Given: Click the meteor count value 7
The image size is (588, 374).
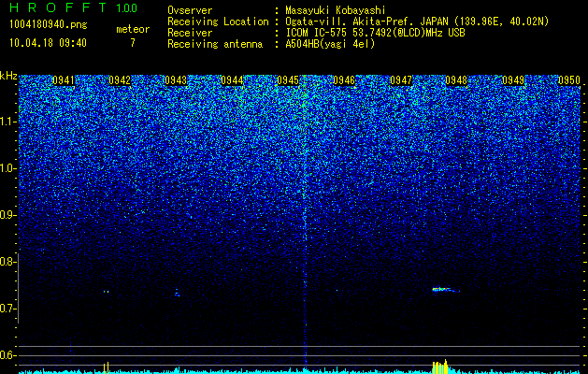Looking at the screenshot, I should coord(133,43).
